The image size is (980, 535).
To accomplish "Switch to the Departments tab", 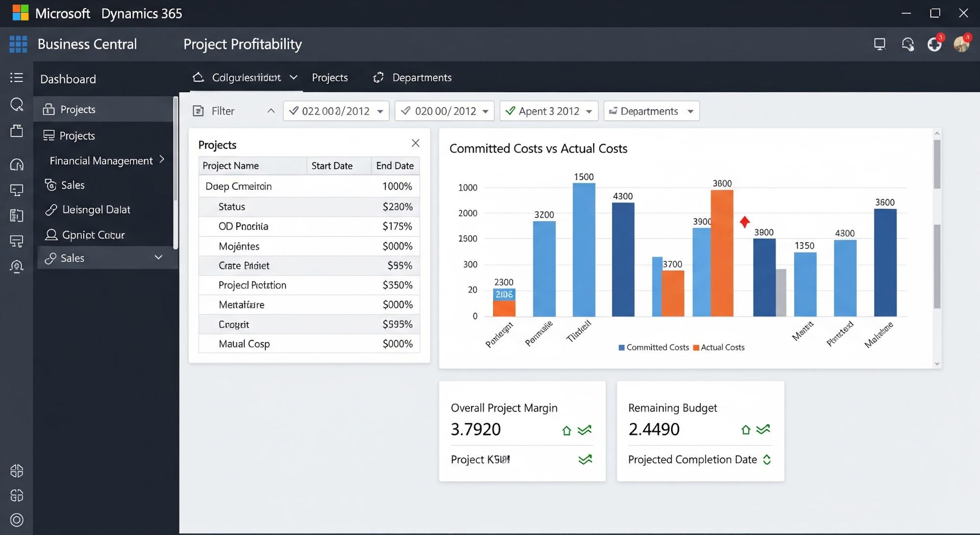I will tap(422, 77).
